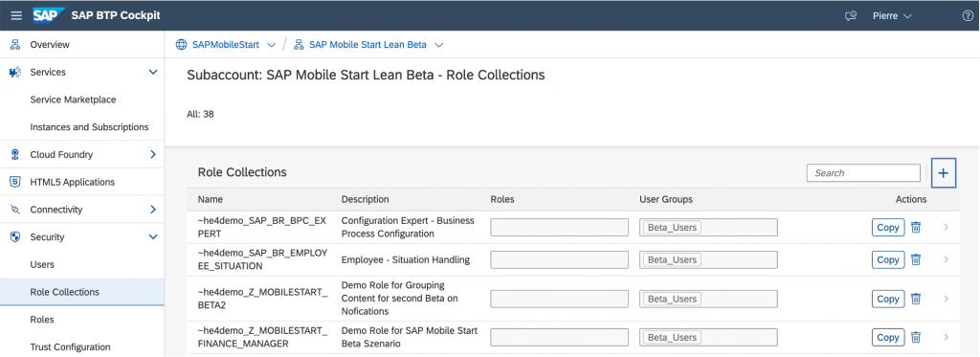Open the SAP Mobile Start Lean Beta dropdown
This screenshot has height=357, width=980.
click(438, 45)
